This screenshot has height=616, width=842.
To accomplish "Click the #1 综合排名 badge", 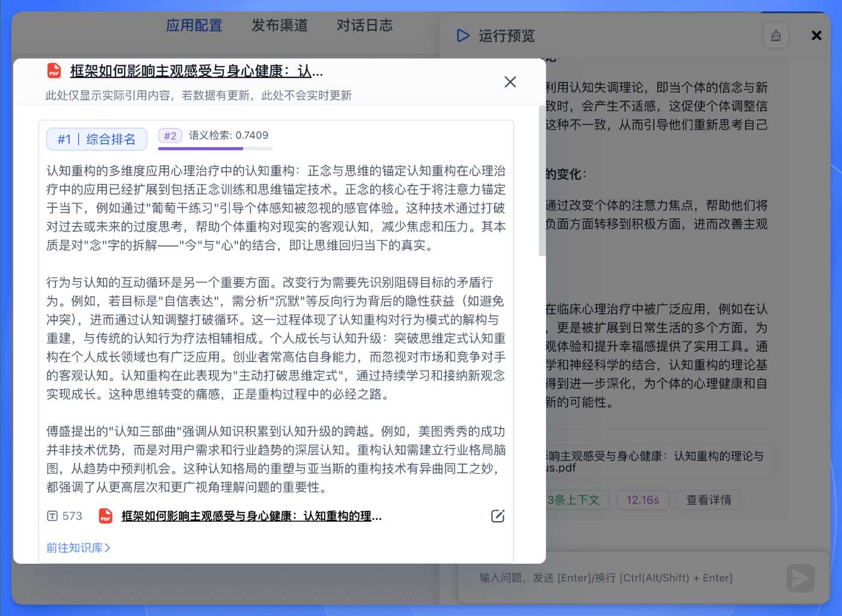I will [97, 139].
